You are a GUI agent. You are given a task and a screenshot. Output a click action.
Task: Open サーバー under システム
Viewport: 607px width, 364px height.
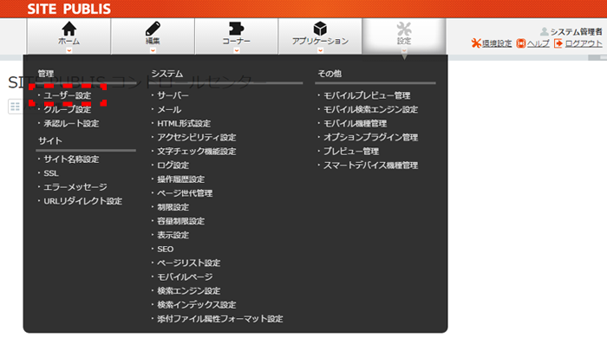pos(173,95)
